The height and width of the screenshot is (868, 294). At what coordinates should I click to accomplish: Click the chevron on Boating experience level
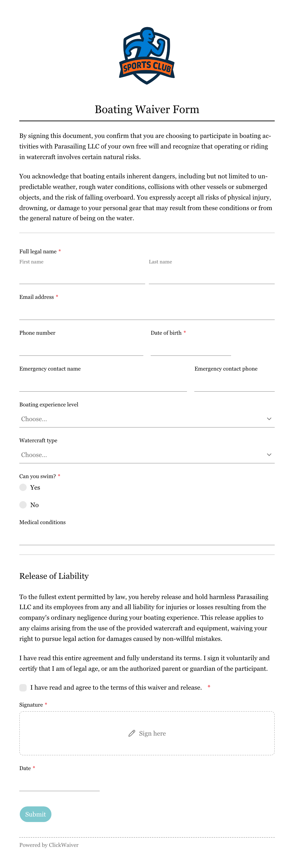[x=269, y=419]
